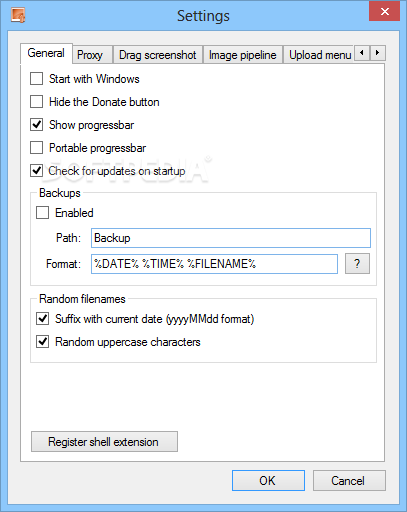Enable Backups checkbox

pyautogui.click(x=42, y=213)
